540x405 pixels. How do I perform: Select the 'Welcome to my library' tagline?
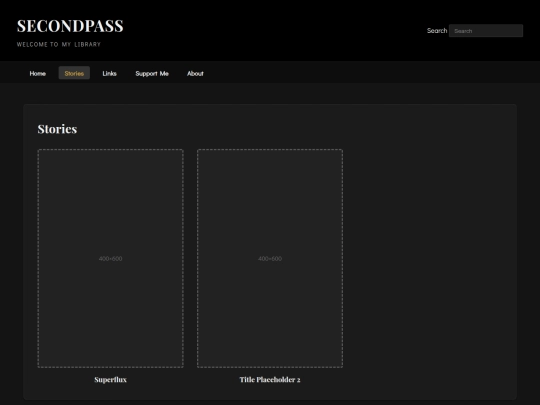point(59,44)
